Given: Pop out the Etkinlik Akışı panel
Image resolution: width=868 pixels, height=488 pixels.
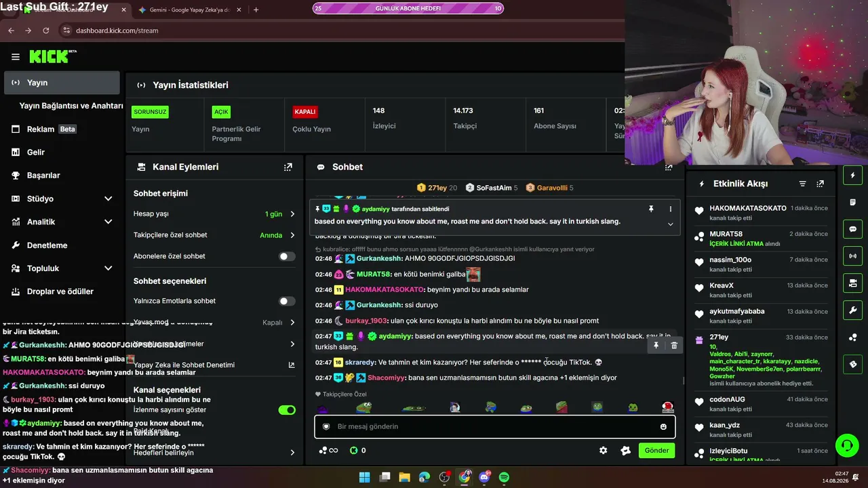Looking at the screenshot, I should pos(820,184).
